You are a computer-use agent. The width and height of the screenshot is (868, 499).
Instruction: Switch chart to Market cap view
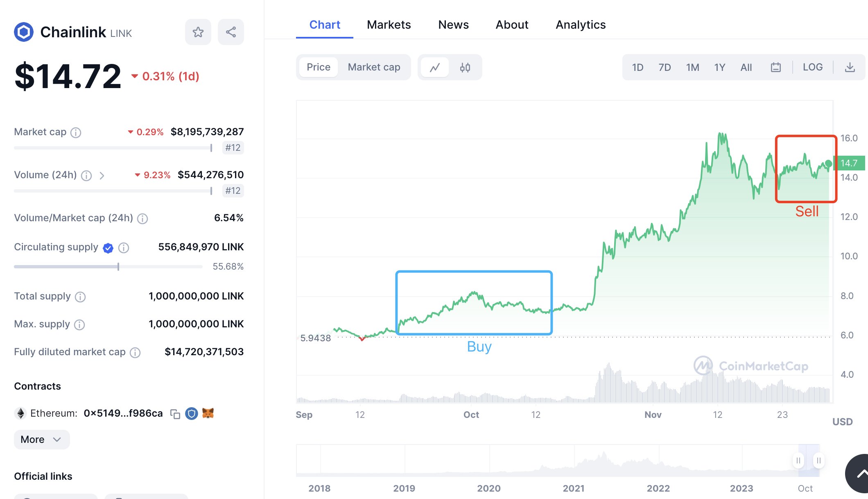[374, 67]
